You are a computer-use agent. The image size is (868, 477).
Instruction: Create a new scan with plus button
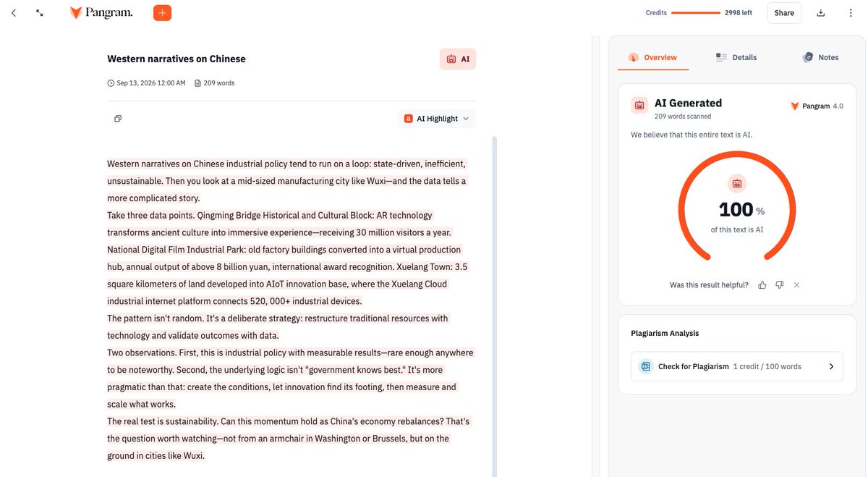pyautogui.click(x=163, y=13)
